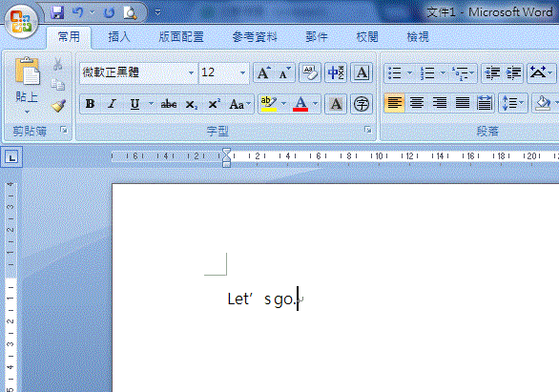Open the 剪貼簿 dialog launcher
This screenshot has width=559, height=392.
[x=64, y=130]
